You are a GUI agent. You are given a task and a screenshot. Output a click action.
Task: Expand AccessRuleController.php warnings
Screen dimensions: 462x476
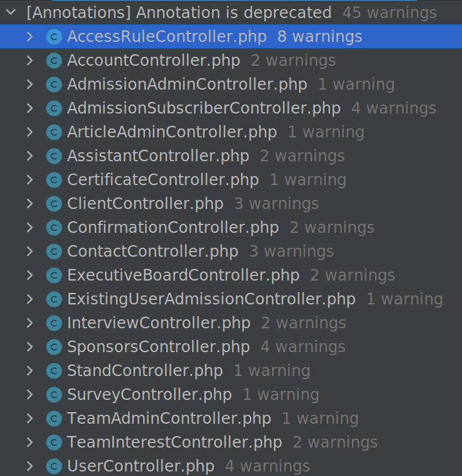(x=30, y=37)
